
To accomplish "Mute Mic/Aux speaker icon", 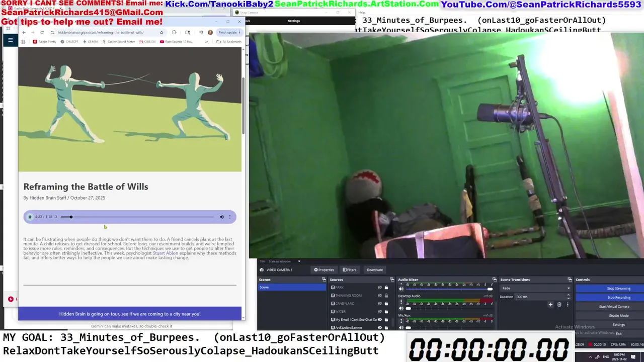I will click(x=401, y=327).
